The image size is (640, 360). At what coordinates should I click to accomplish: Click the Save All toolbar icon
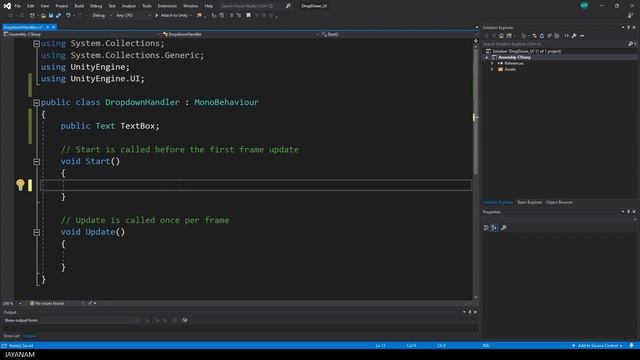58,16
